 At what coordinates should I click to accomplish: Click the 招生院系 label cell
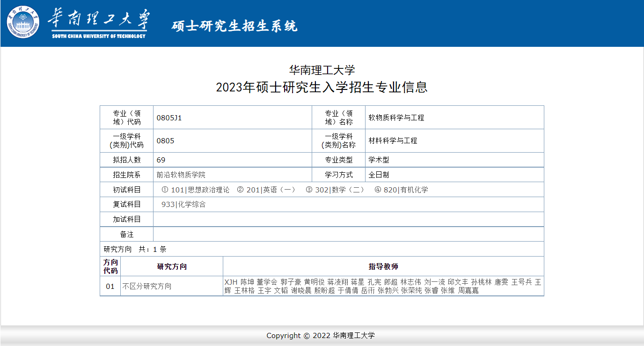(126, 175)
